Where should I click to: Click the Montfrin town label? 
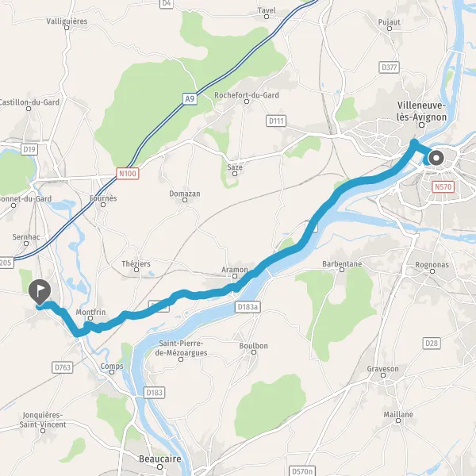(x=90, y=312)
